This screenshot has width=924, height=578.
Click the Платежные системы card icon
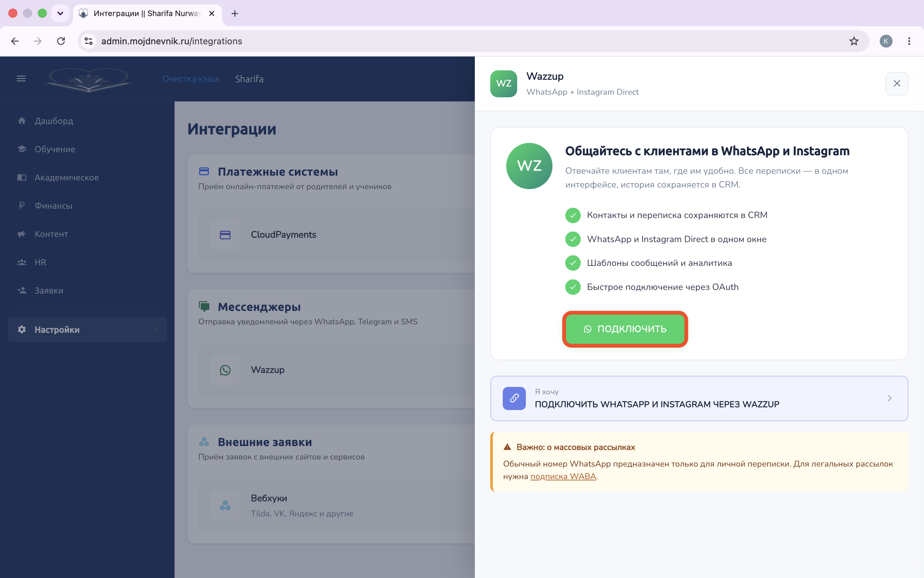(204, 172)
